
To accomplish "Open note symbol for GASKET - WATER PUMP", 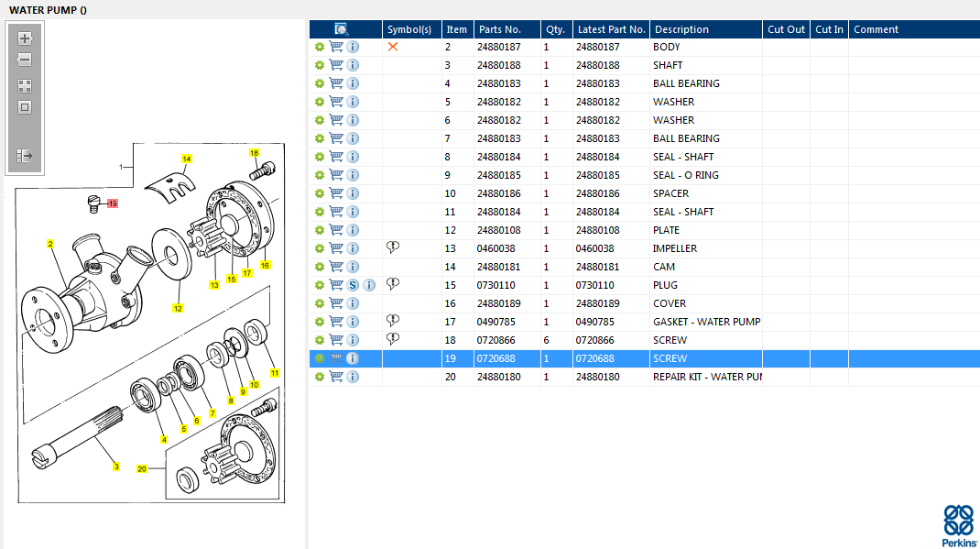I will point(393,321).
